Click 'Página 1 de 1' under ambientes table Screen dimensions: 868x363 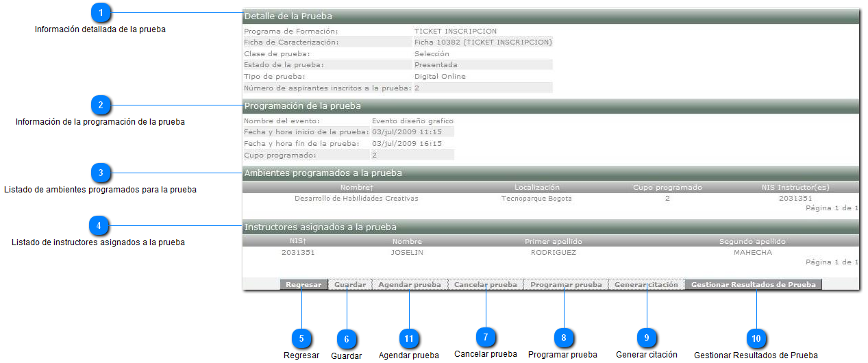pyautogui.click(x=832, y=208)
